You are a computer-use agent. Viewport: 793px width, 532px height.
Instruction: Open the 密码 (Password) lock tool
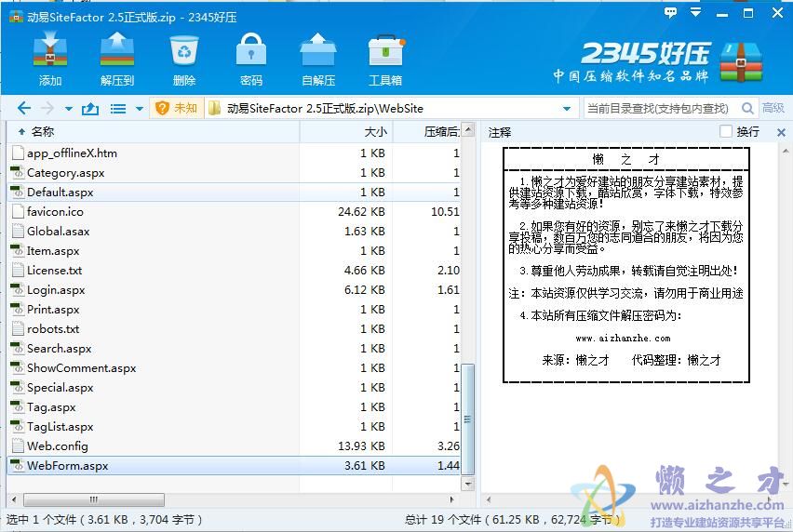pyautogui.click(x=251, y=58)
